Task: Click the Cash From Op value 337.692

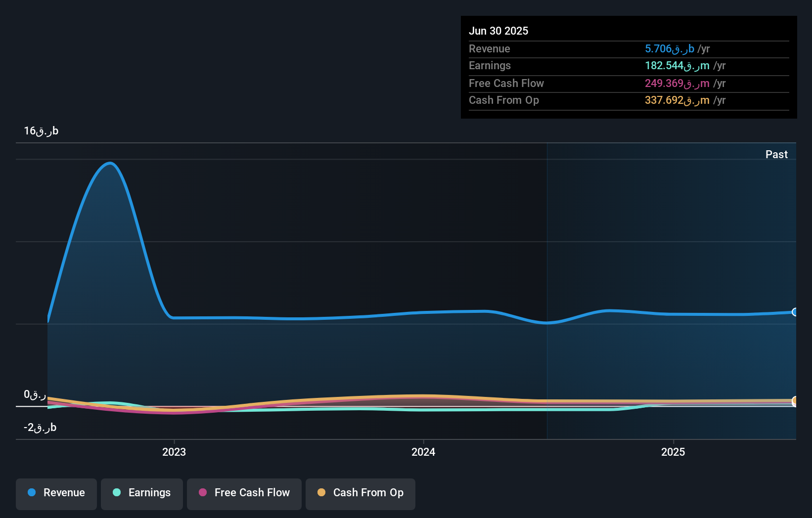Action: pos(677,100)
